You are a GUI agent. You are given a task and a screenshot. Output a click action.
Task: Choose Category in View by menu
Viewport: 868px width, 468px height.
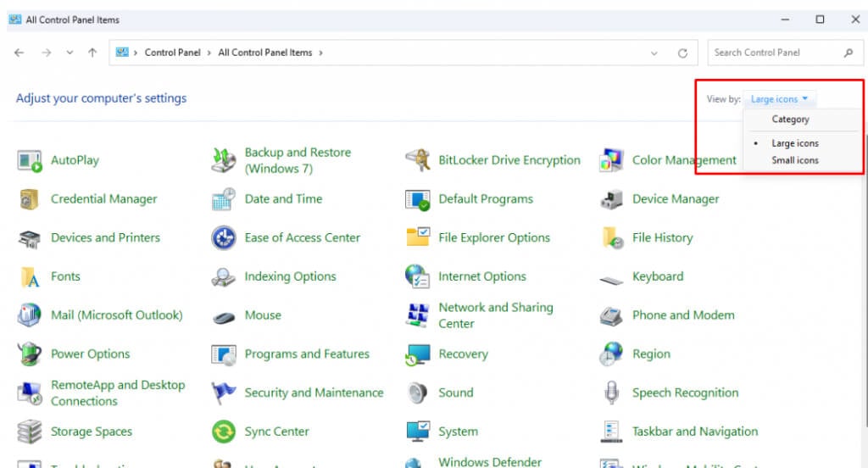coord(790,120)
